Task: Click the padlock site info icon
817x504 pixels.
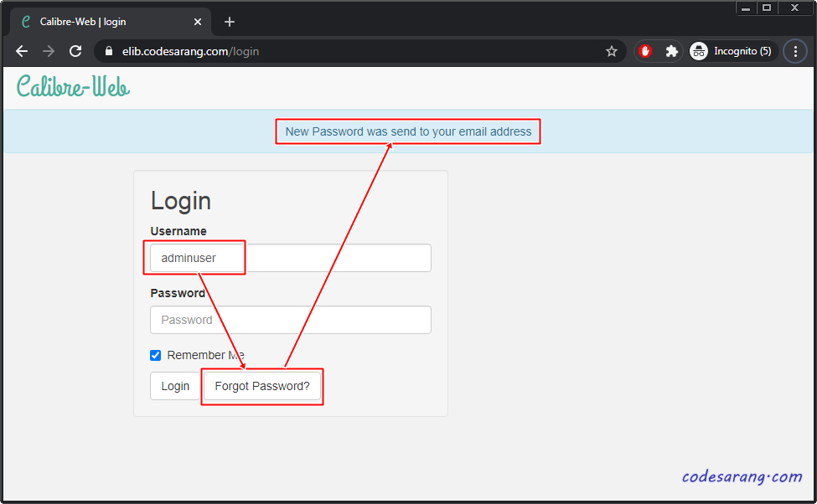Action: click(109, 51)
